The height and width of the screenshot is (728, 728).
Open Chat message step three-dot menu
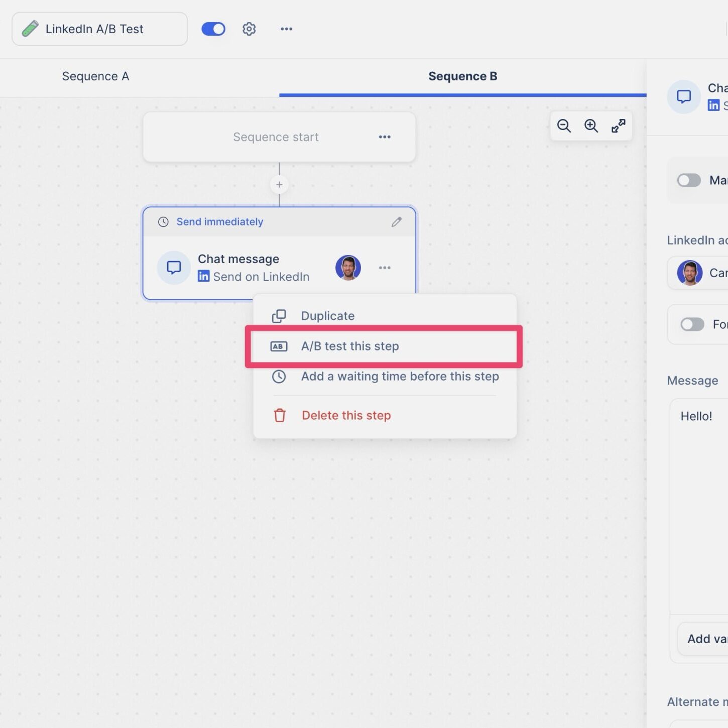(385, 268)
